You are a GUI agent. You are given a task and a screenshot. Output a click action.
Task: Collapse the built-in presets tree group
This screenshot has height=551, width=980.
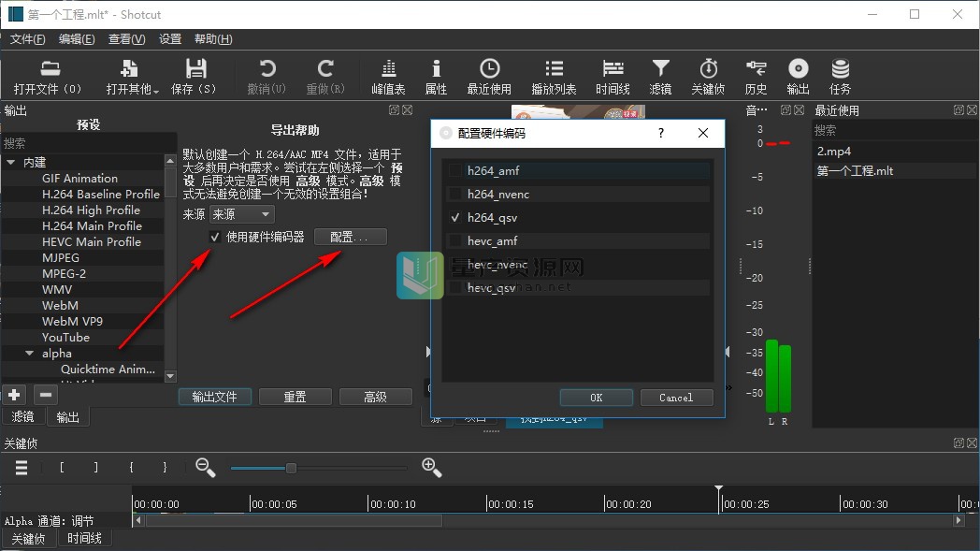click(x=11, y=162)
